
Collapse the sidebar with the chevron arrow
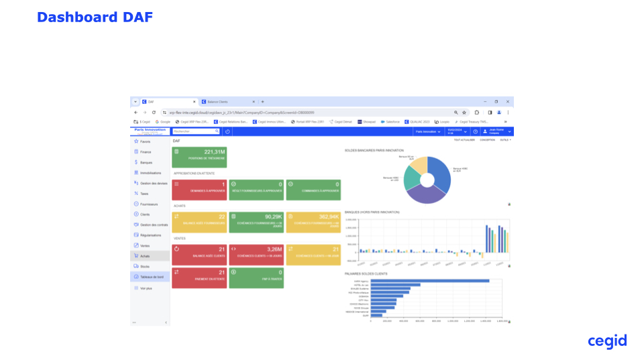point(166,322)
